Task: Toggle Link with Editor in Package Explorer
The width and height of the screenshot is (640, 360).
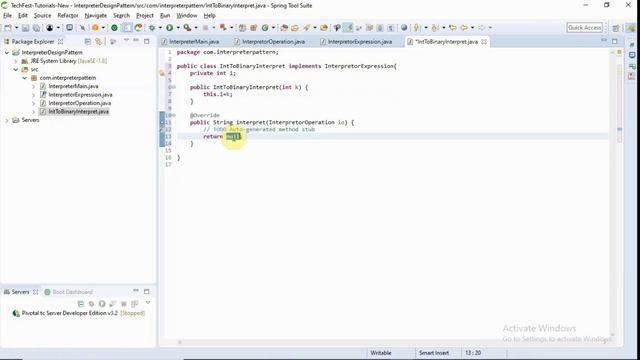Action: click(98, 41)
